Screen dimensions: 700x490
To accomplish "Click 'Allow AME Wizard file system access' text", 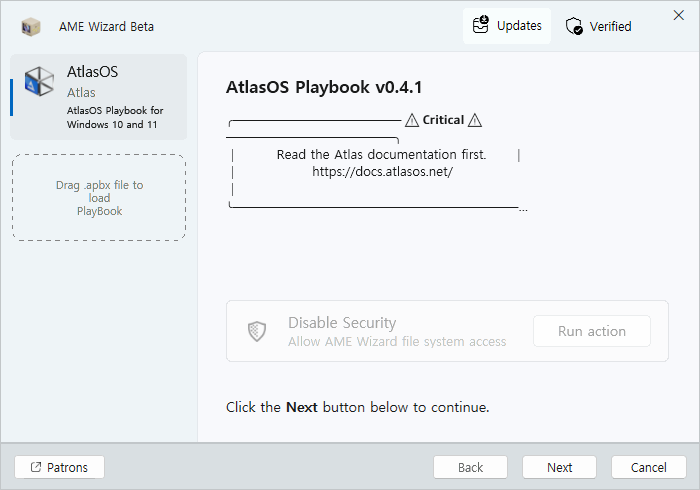I will pyautogui.click(x=397, y=342).
